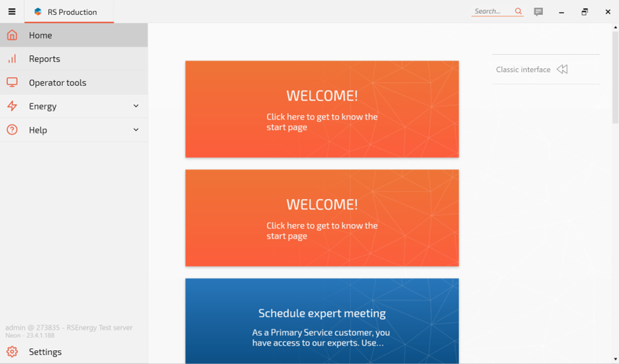Screen dimensions: 619x364
Task: Click the scrollbar up arrow
Action: (x=615, y=27)
